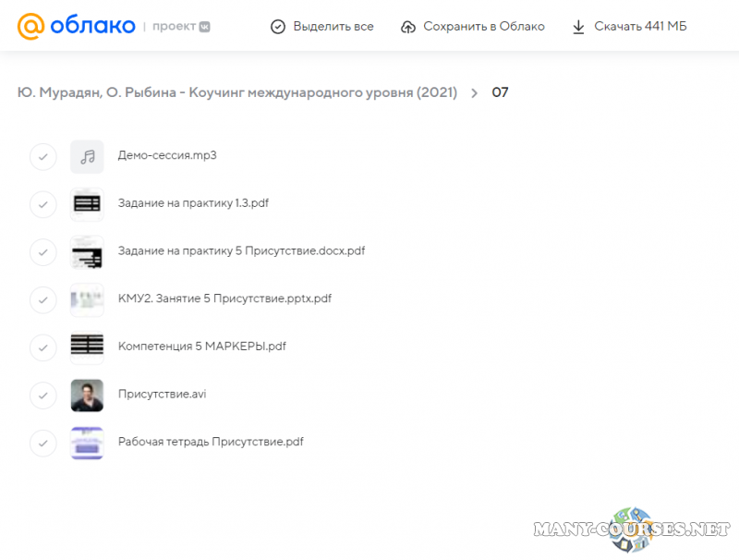The width and height of the screenshot is (739, 560).
Task: Open the 07 folder in the breadcrumb
Action: click(500, 92)
